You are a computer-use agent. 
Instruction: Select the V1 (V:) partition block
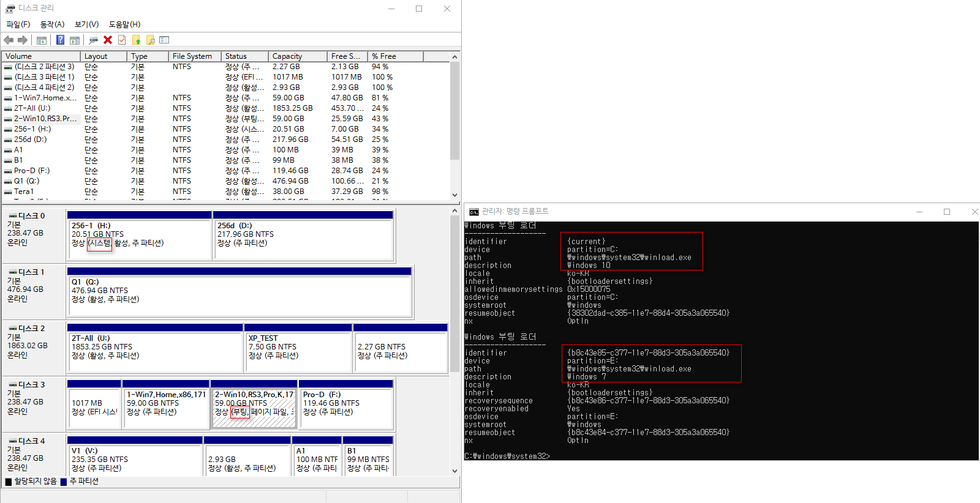pyautogui.click(x=135, y=456)
